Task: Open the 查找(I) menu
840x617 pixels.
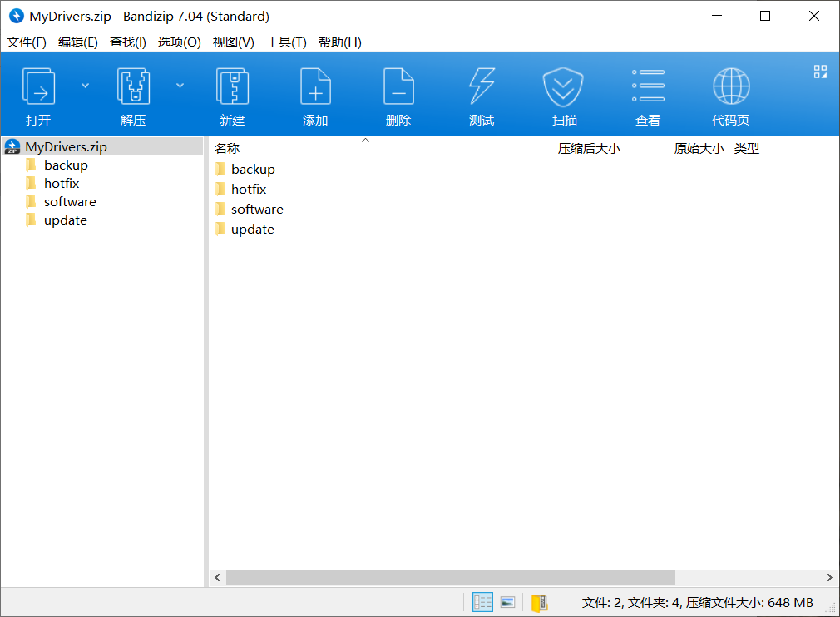Action: (128, 42)
